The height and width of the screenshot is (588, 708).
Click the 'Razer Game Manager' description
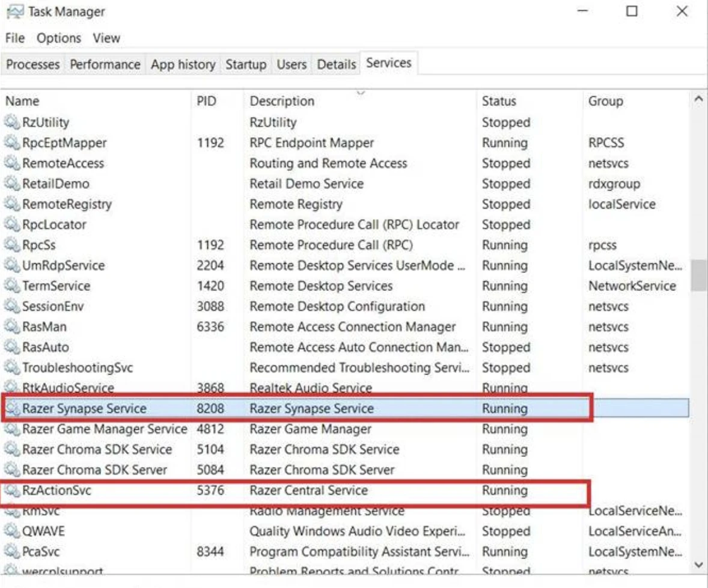[x=311, y=429]
